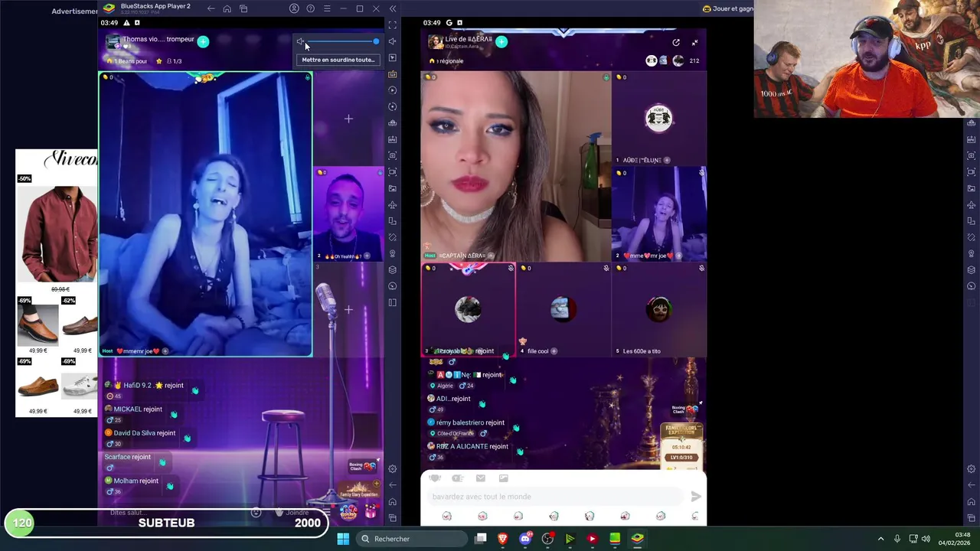Open Boxing Clash banner in left stream

pos(363,465)
